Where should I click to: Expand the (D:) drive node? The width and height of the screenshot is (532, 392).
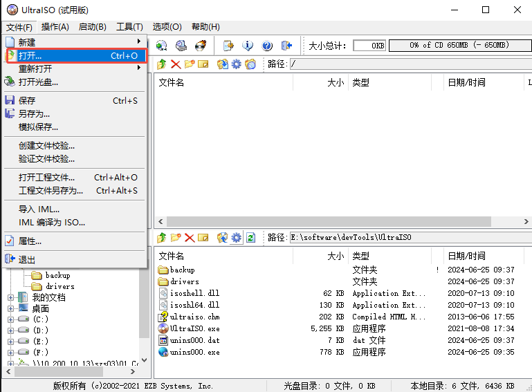click(11, 330)
